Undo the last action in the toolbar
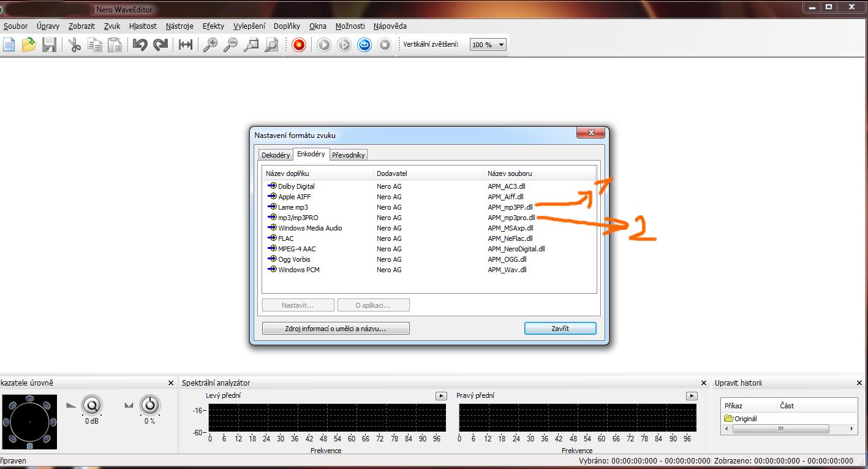 coord(140,45)
